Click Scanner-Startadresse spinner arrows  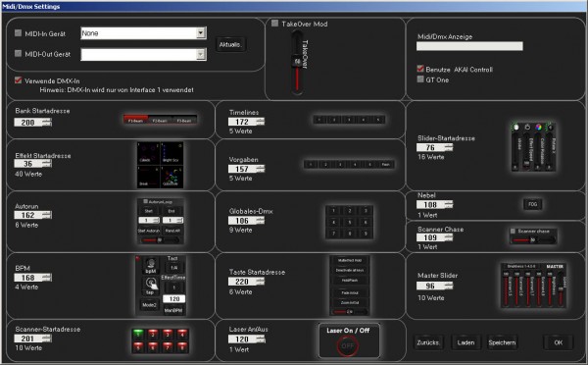(x=46, y=339)
